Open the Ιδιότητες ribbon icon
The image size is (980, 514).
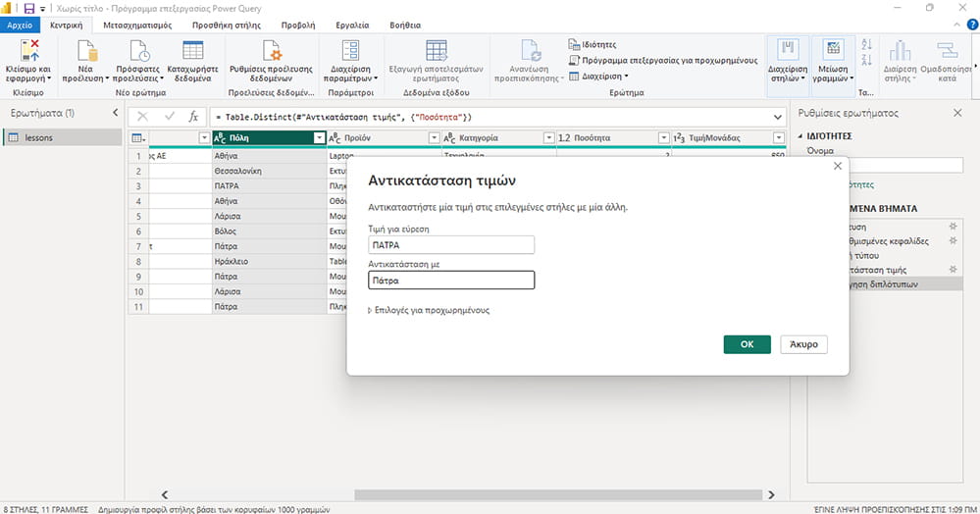[x=574, y=44]
